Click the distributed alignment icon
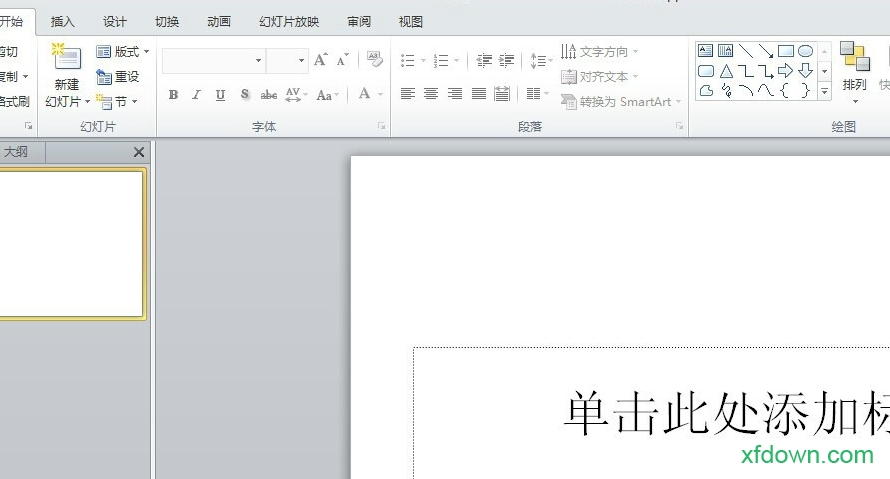Screen dimensions: 890x479 click(x=502, y=94)
